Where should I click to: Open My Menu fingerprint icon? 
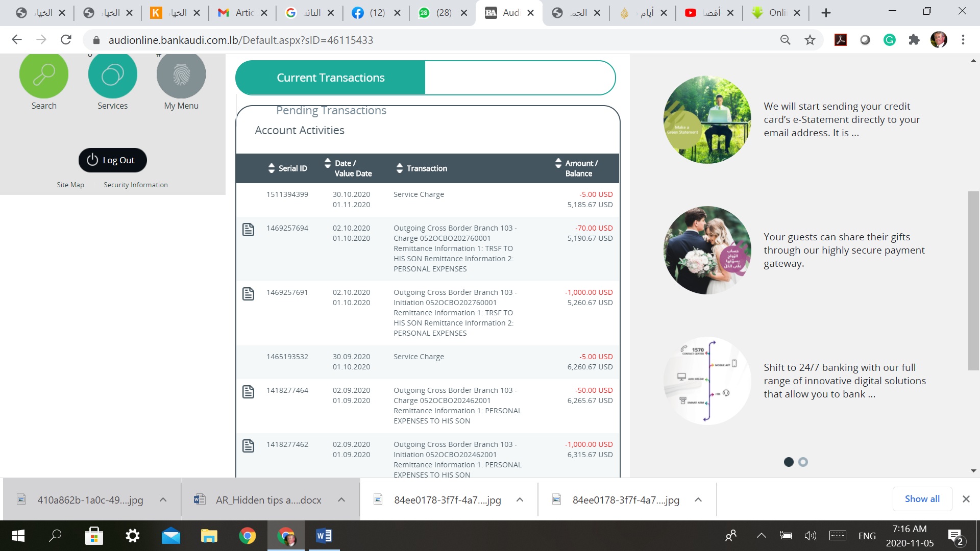tap(181, 75)
